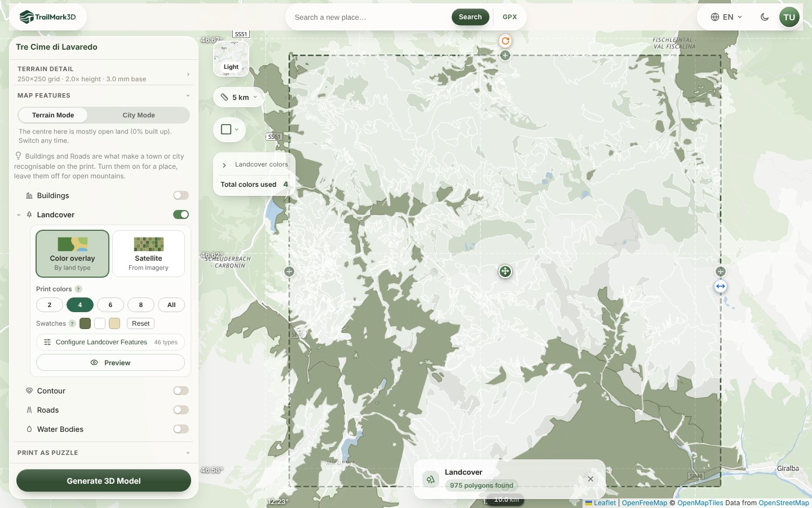Click the GPX upload button

(x=510, y=17)
